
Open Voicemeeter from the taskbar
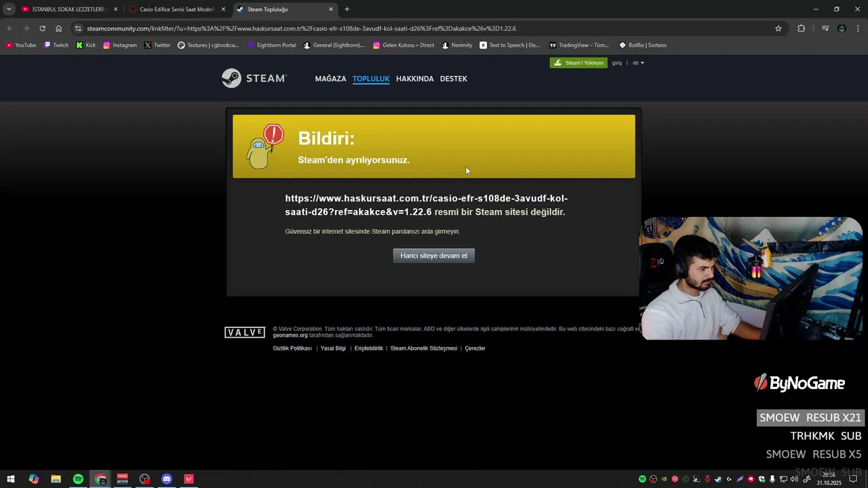click(x=122, y=479)
